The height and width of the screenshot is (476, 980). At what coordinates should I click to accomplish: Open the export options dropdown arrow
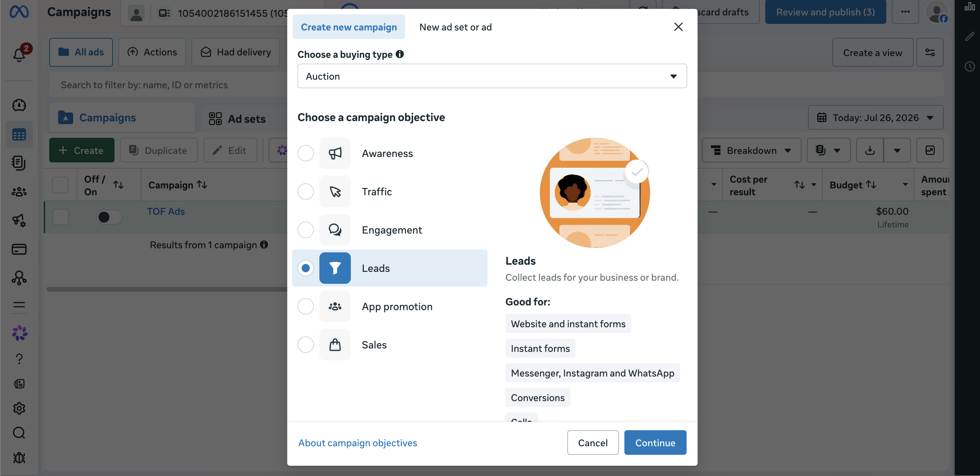click(x=897, y=150)
